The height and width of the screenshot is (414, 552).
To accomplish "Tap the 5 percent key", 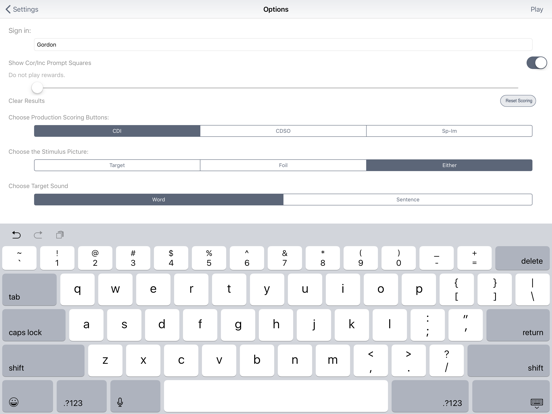I will point(209,258).
